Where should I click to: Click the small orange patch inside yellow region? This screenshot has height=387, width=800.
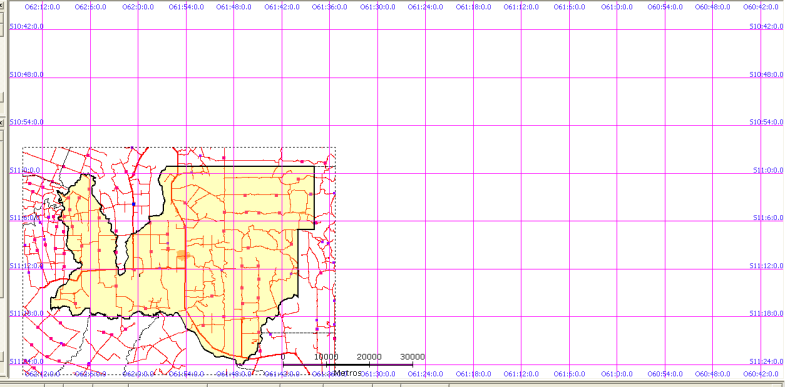[x=182, y=254]
